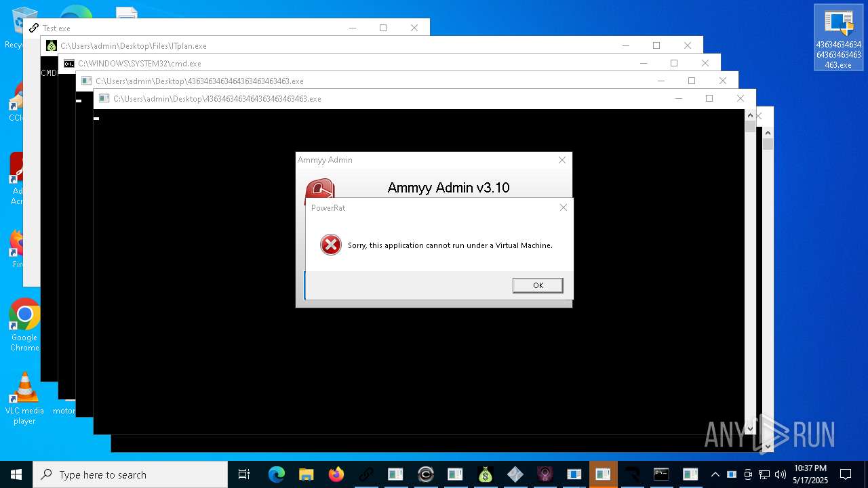Viewport: 868px width, 488px height.
Task: Click the purple taskbar app icon
Action: (x=545, y=474)
